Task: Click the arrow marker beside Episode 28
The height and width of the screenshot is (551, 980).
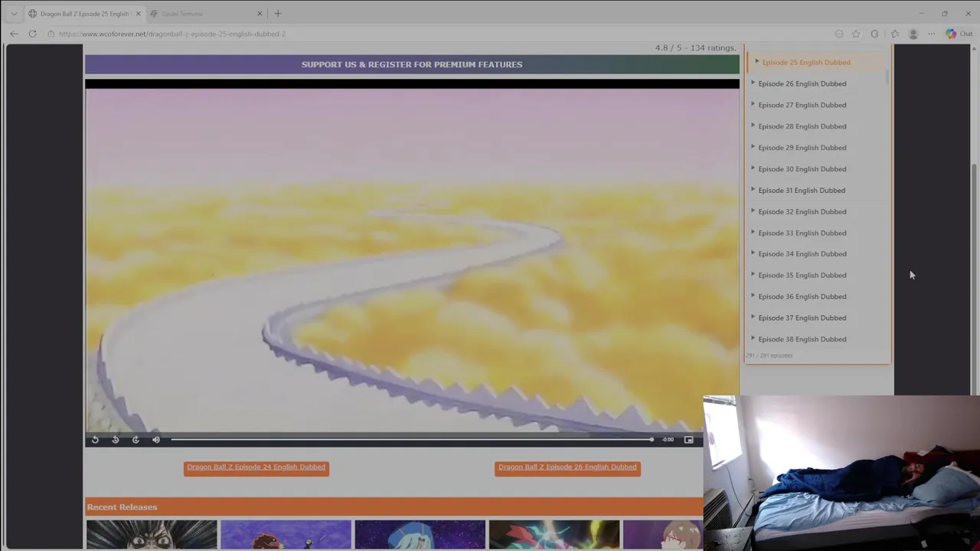Action: point(753,126)
